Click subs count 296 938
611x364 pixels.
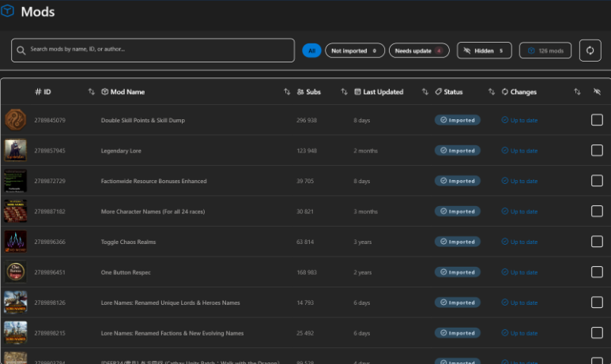(x=307, y=120)
